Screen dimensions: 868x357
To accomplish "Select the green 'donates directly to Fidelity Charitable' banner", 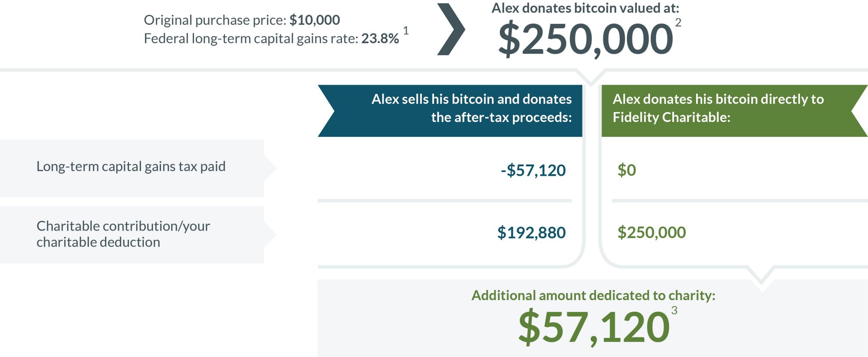I will click(x=734, y=111).
